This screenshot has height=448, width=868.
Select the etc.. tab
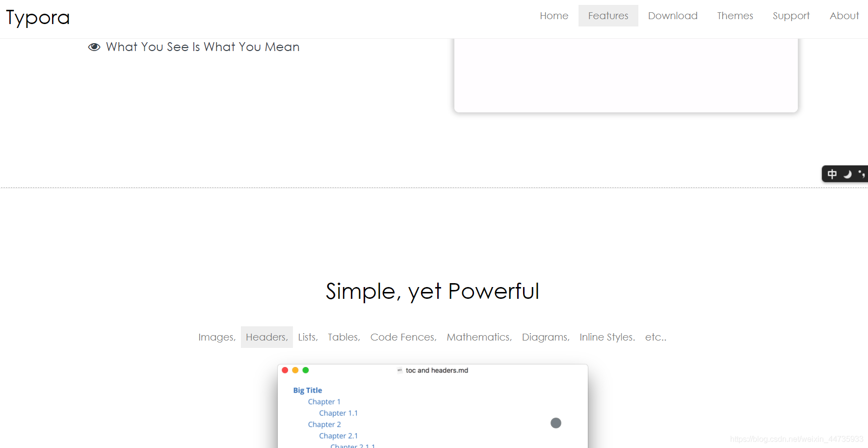coord(656,337)
